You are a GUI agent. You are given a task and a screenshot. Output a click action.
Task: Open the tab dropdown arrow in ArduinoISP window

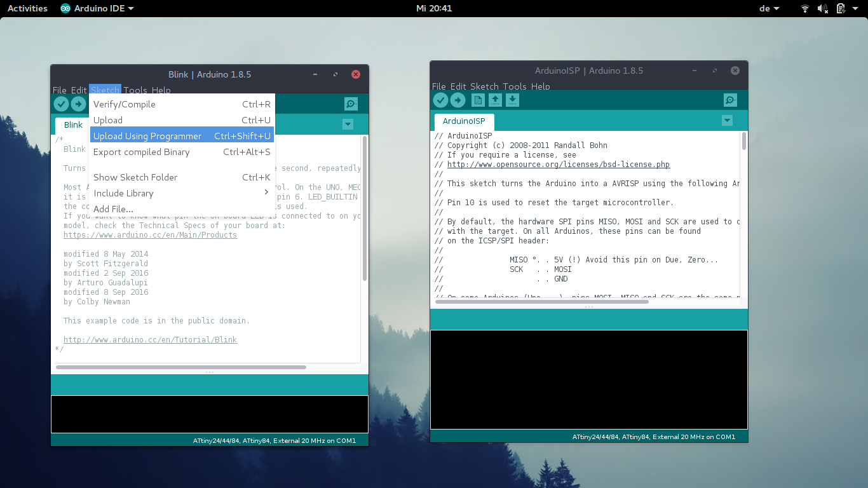point(727,121)
